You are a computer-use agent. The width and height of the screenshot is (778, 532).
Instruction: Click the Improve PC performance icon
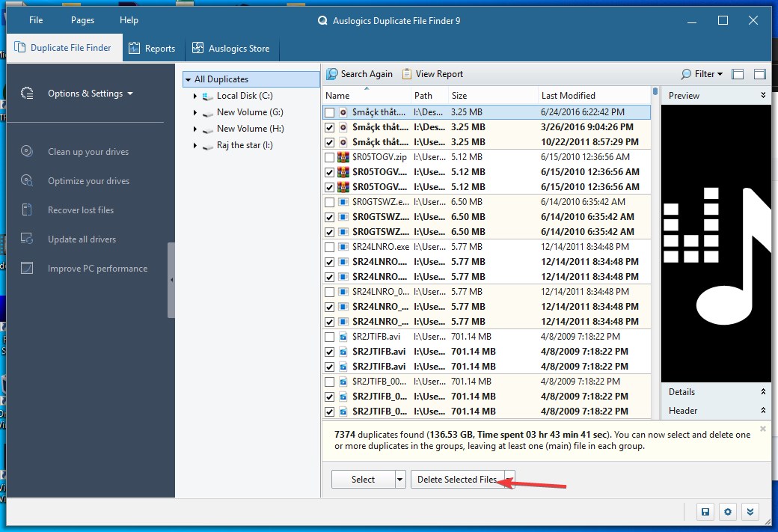(27, 269)
